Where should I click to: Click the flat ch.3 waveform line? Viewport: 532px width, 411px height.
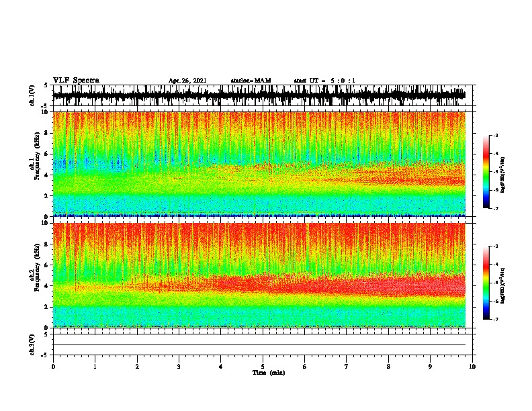click(x=259, y=345)
